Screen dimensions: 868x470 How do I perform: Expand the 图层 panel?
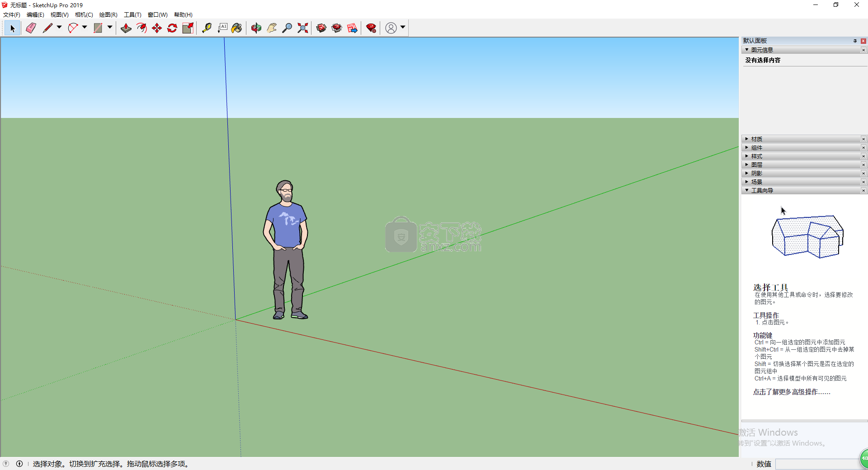747,164
